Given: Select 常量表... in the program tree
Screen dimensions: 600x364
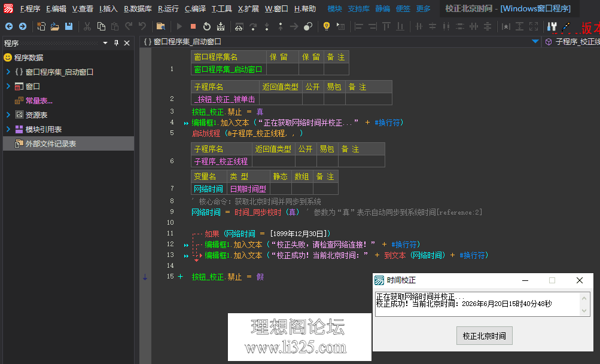Looking at the screenshot, I should point(39,100).
